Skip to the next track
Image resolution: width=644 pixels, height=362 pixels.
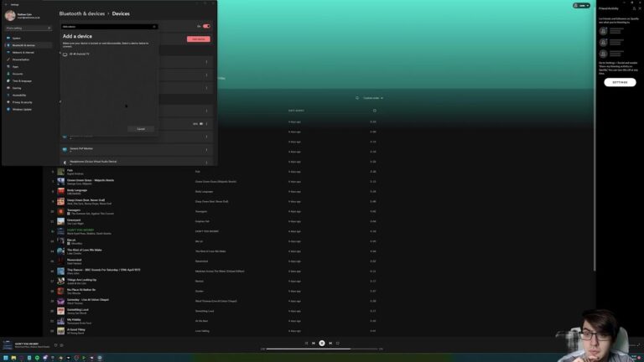[330, 343]
